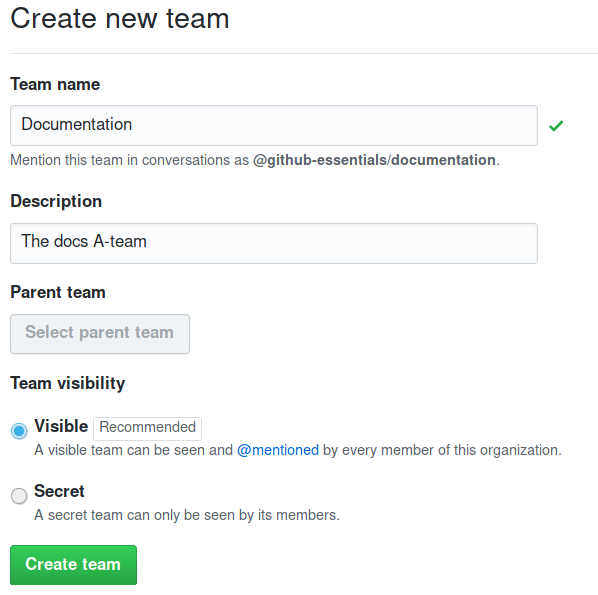The height and width of the screenshot is (595, 598).
Task: Click the Create new team page heading
Action: 120,18
